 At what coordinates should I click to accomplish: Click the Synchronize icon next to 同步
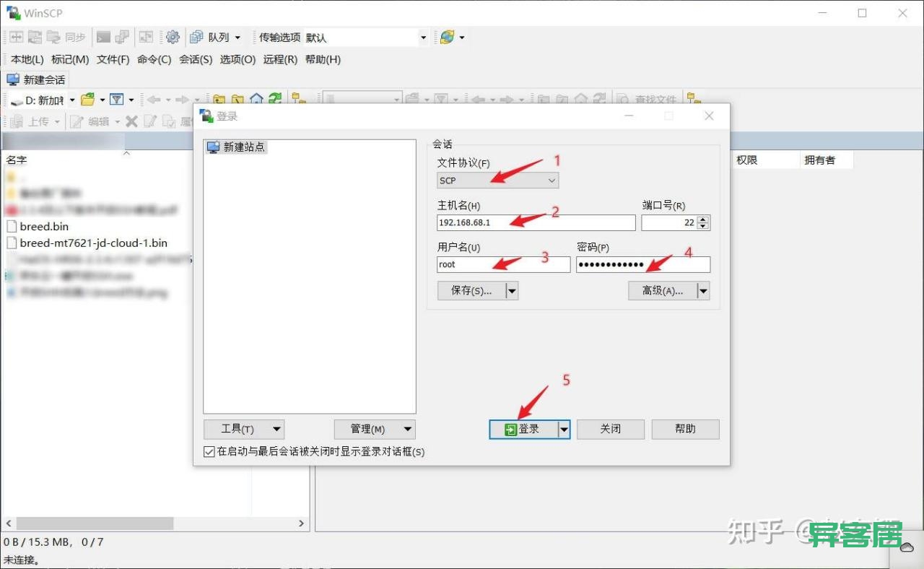53,37
